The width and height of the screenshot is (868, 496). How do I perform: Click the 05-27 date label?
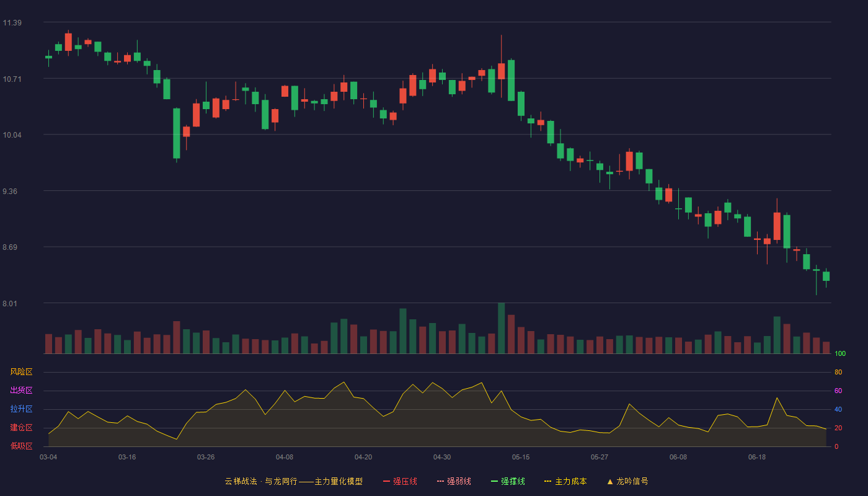tap(600, 457)
